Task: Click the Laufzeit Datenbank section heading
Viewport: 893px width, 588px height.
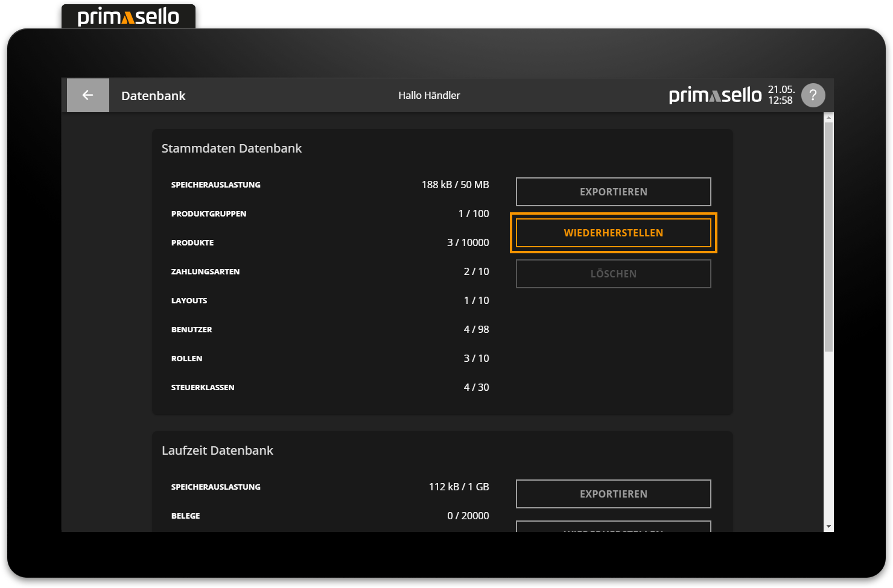Action: 217,450
